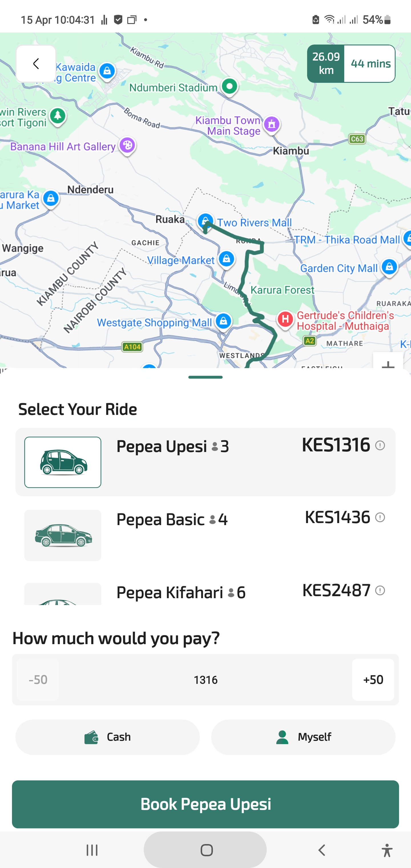
Task: Show the Pepea Kifahari fare details icon
Action: pos(380,590)
